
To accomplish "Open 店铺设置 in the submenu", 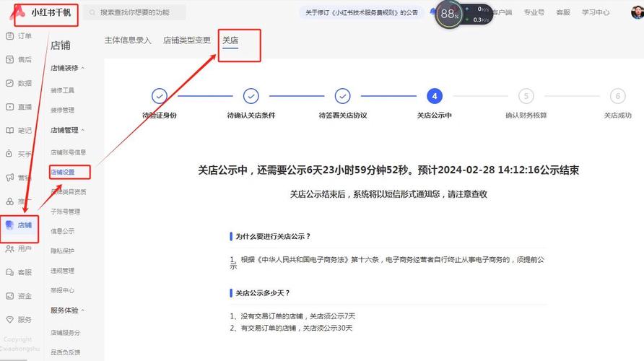I will (x=63, y=173).
